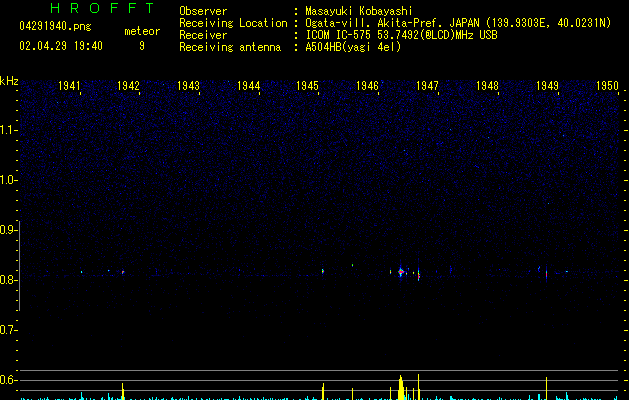Click time axis label 1946
The image size is (629, 400).
(367, 86)
